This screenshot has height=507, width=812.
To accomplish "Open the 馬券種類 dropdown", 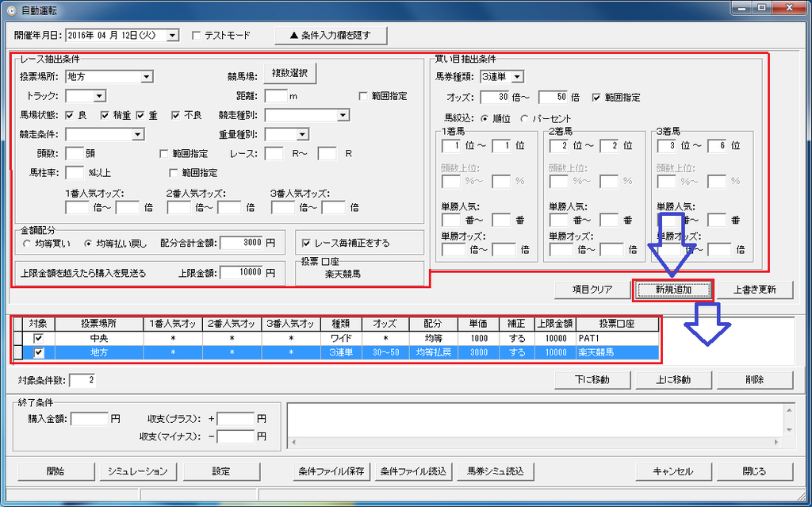I will pyautogui.click(x=517, y=77).
